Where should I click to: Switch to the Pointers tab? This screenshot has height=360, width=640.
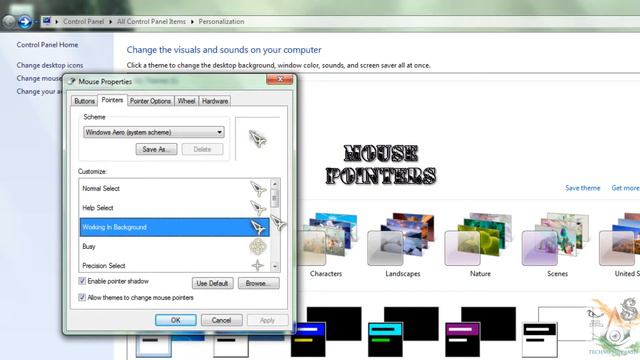pos(112,100)
